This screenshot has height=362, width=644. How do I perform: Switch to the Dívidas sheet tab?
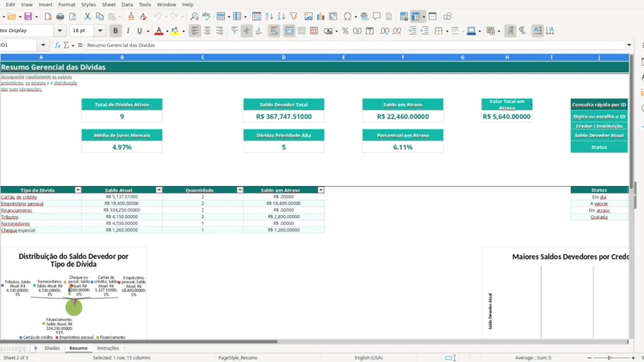click(52, 348)
